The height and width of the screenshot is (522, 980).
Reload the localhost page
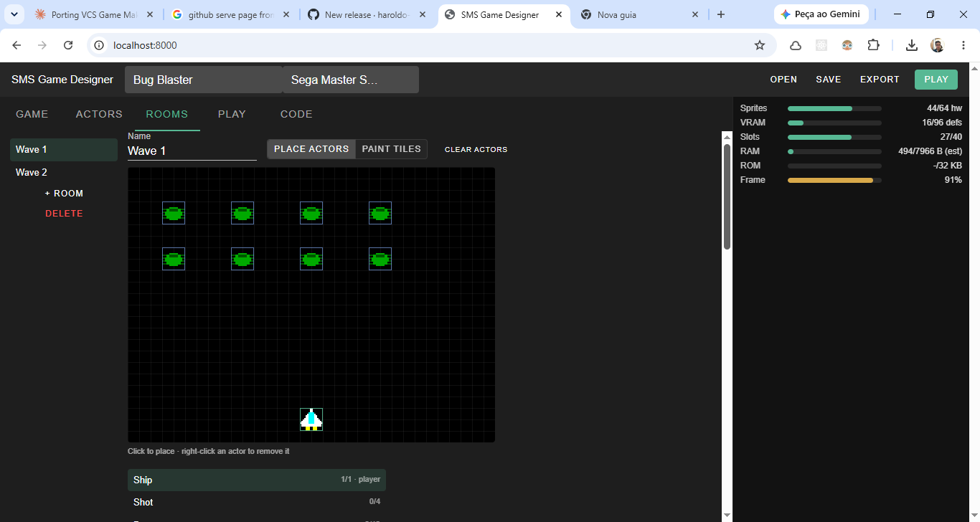tap(68, 45)
